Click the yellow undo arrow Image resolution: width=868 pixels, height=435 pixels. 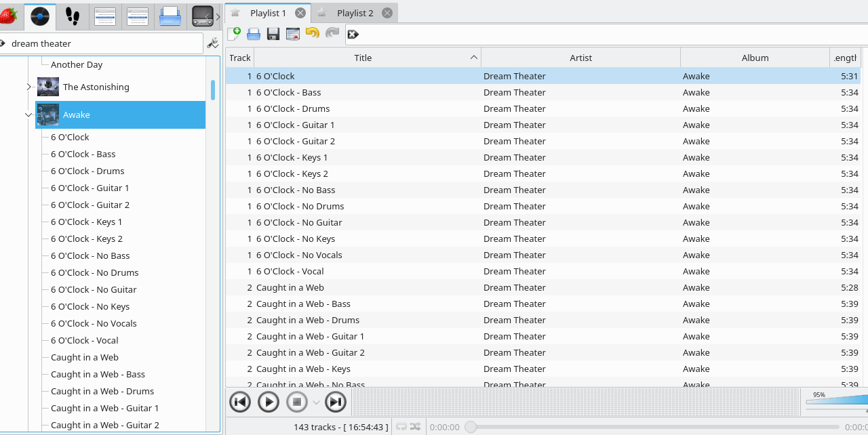(x=313, y=33)
